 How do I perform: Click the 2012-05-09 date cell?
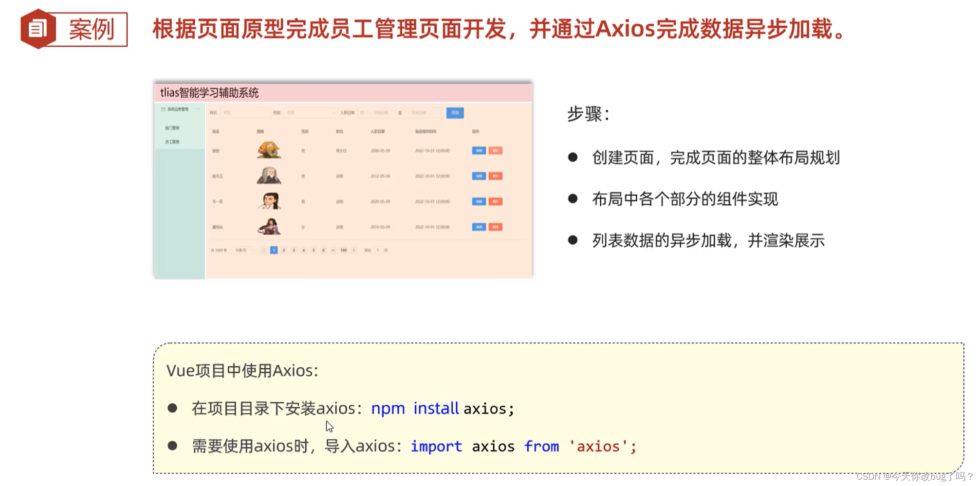coord(380,176)
